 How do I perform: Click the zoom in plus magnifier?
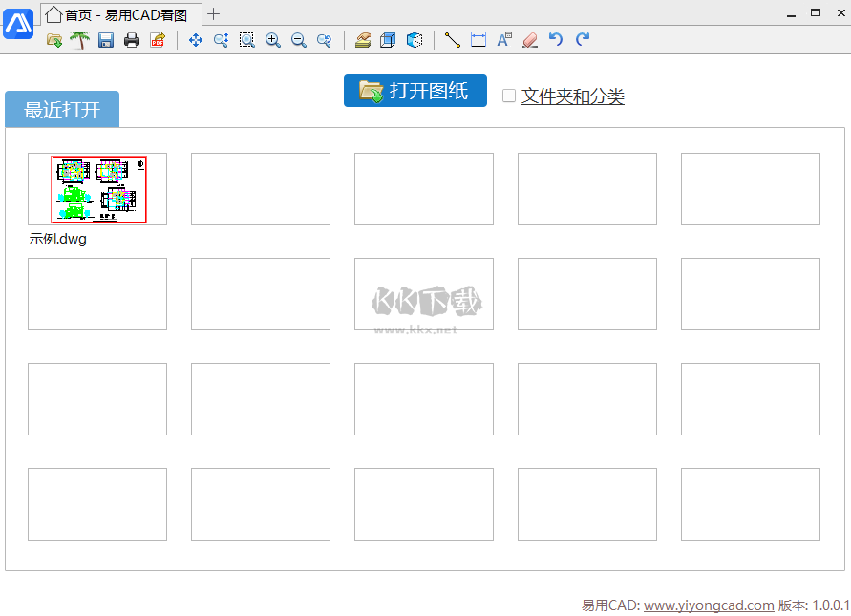[x=273, y=40]
